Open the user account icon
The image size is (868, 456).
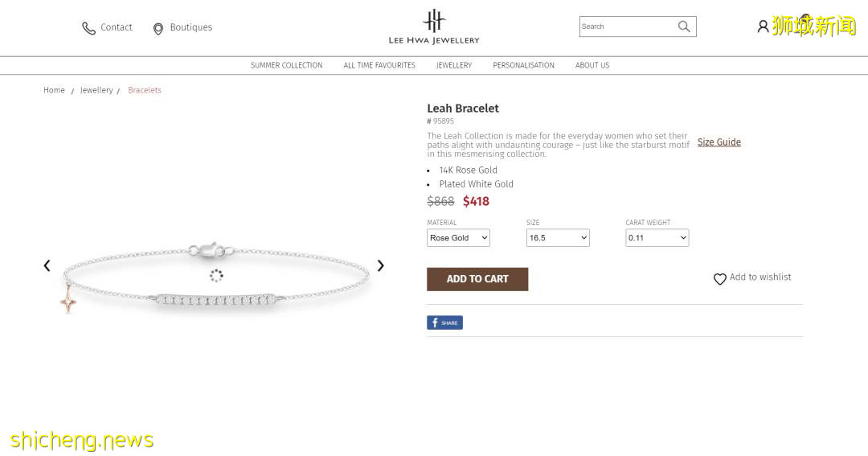763,27
